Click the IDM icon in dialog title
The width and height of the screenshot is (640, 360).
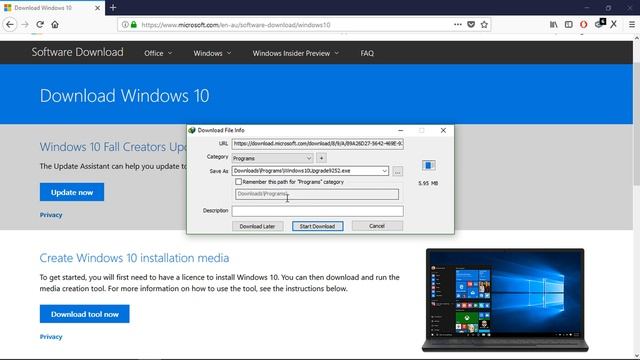tap(192, 130)
